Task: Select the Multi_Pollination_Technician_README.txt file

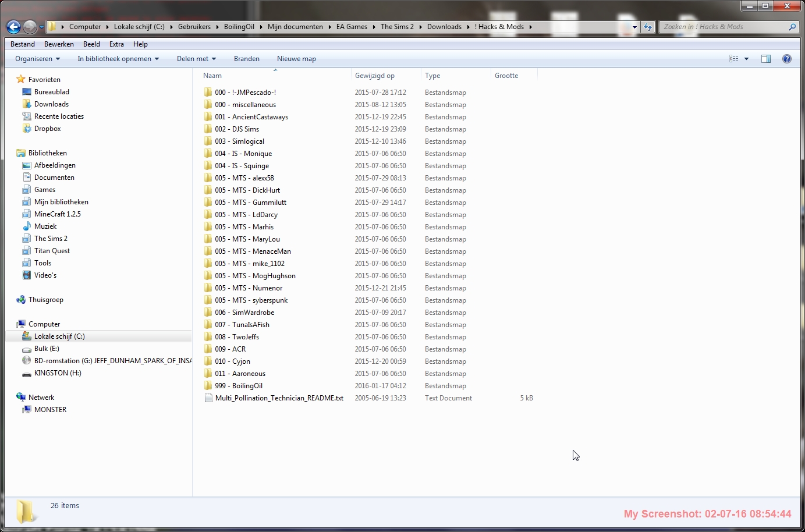Action: [x=279, y=398]
